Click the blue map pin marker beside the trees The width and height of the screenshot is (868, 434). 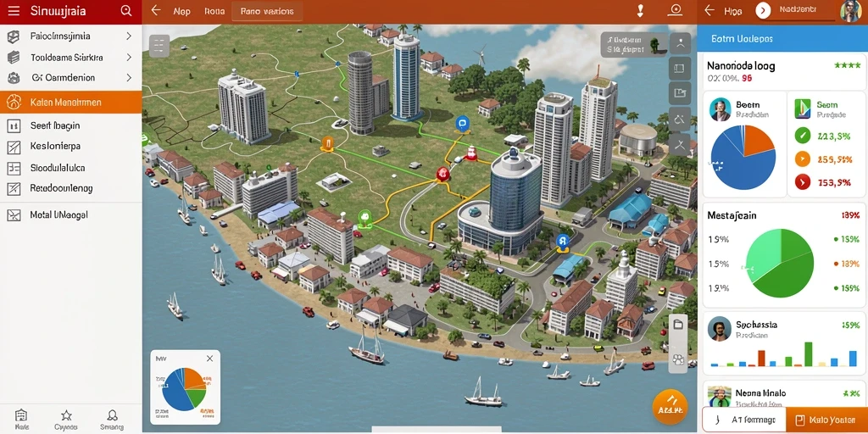coord(462,124)
